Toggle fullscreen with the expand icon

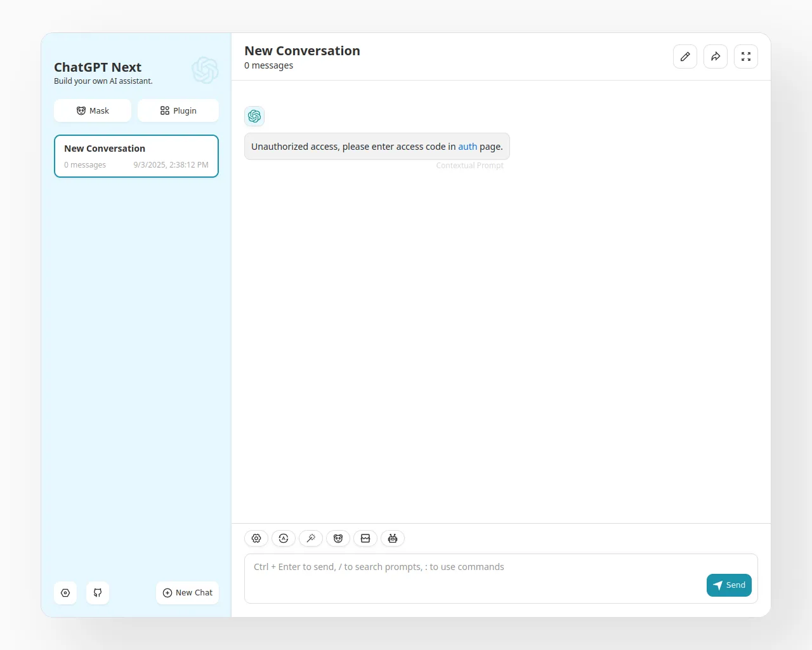pos(746,56)
